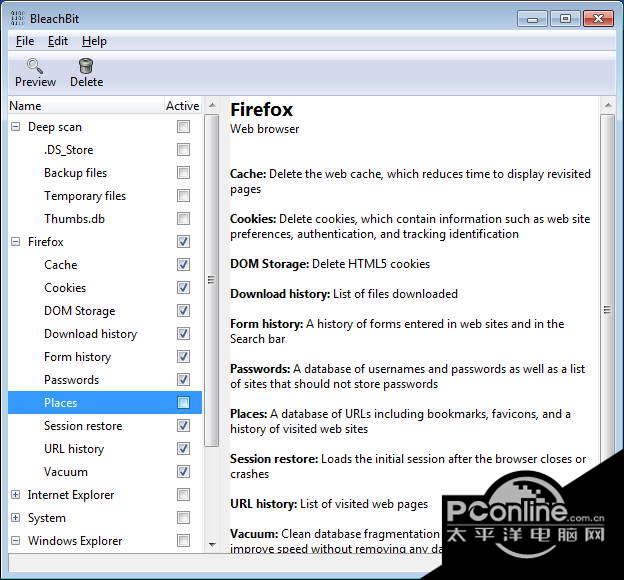Collapse the Firefox tree group
The width and height of the screenshot is (624, 580).
coord(16,242)
